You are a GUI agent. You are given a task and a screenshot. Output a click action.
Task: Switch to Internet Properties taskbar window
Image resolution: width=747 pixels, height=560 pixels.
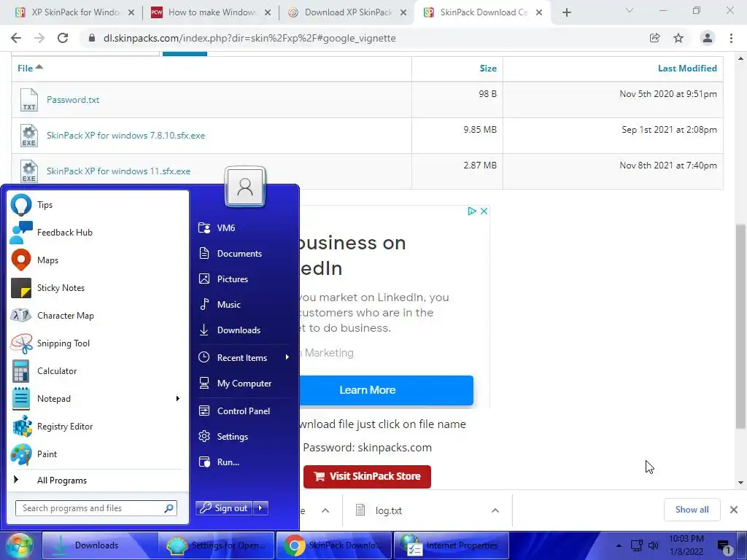coord(451,545)
